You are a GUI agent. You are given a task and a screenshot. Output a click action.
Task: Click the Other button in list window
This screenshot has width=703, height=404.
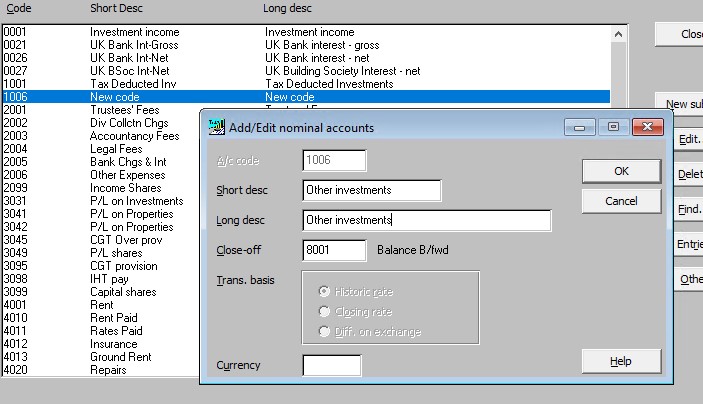(x=689, y=279)
